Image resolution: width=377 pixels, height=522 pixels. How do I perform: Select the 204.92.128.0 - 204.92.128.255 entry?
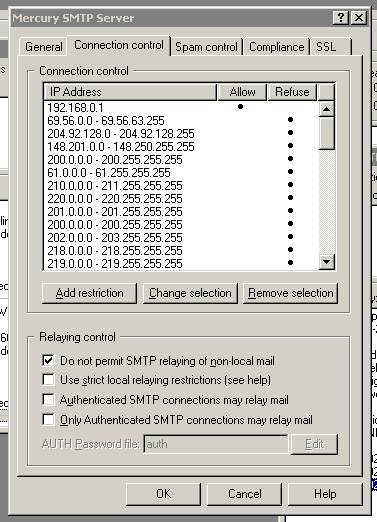(x=181, y=133)
